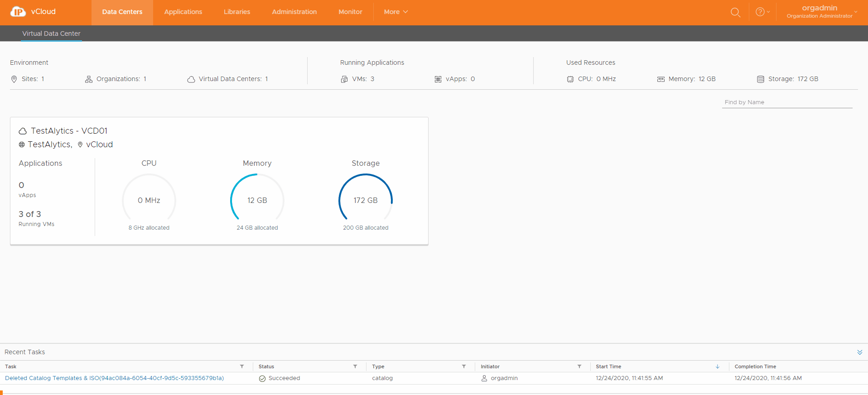This screenshot has width=868, height=395.
Task: Click the Task column filter icon
Action: click(x=242, y=366)
